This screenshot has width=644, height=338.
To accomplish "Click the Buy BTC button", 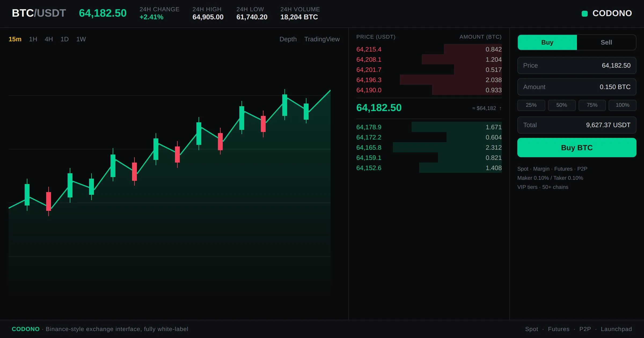I will [577, 148].
